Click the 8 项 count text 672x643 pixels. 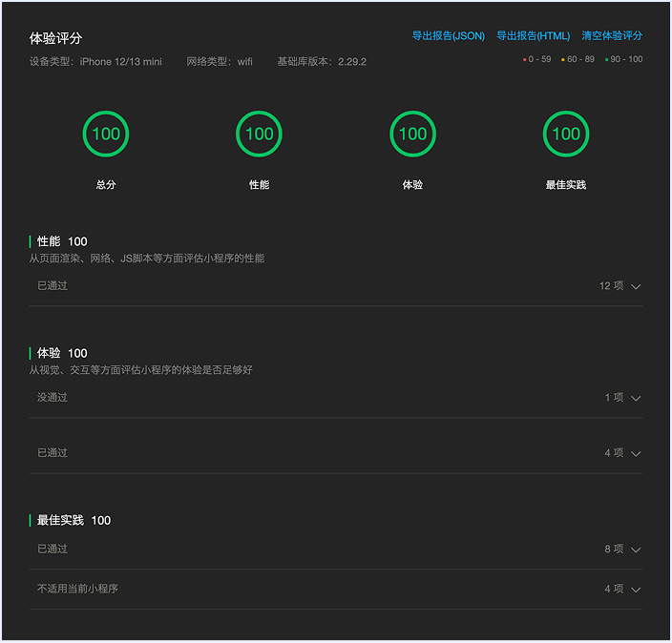614,550
